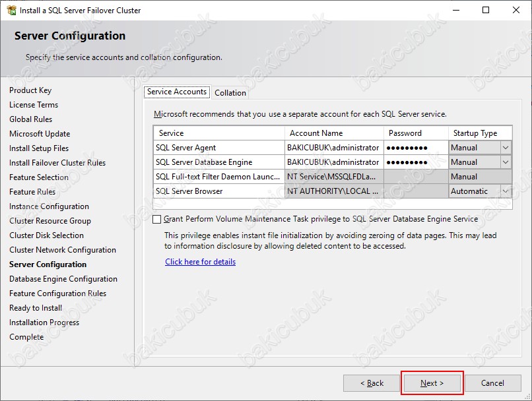This screenshot has width=532, height=401.
Task: Select Cluster Disk Selection step
Action: [46, 235]
